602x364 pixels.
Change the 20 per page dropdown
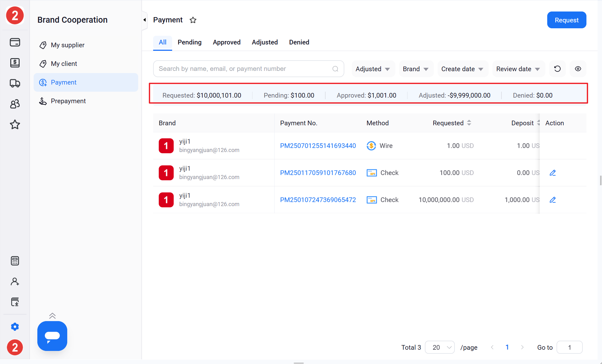[x=440, y=347]
